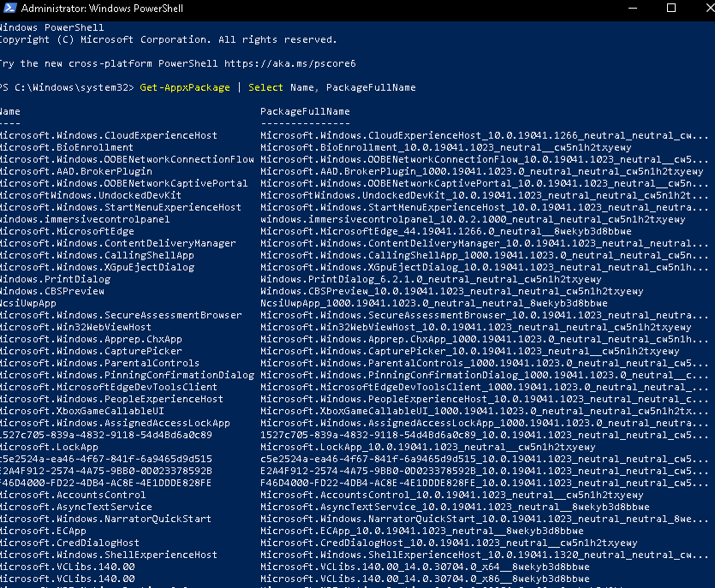The image size is (715, 588).
Task: Click Microsoft.Windows.ParentalControls in the Name column
Action: click(100, 363)
